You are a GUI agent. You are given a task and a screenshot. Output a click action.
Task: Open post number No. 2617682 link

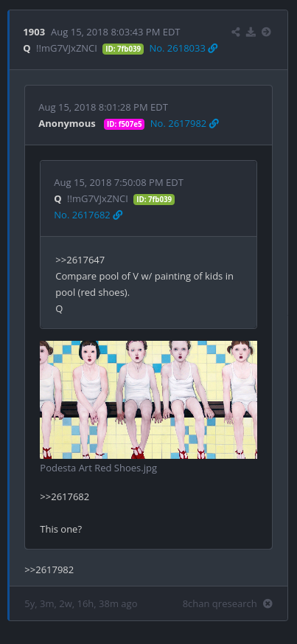click(x=82, y=215)
